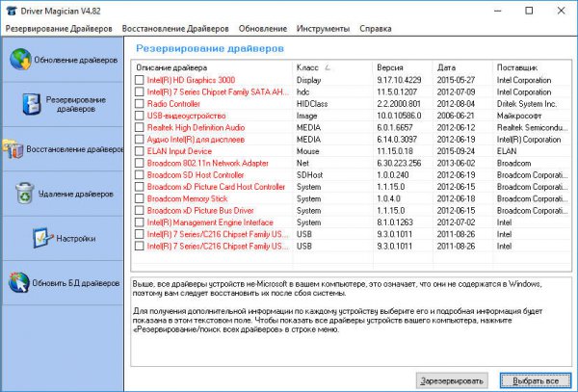Click the Driver Magician title bar icon
The width and height of the screenshot is (578, 392).
[10, 10]
